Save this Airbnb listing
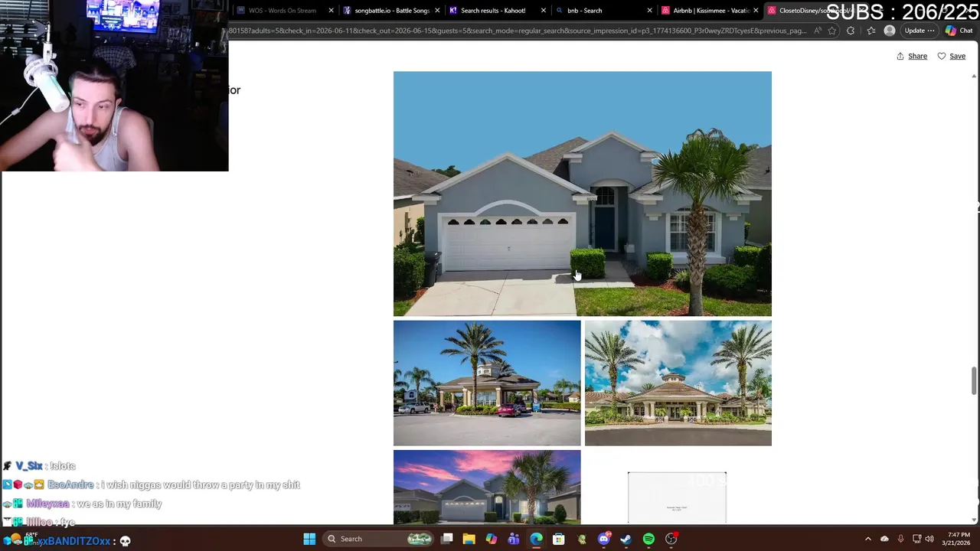Image resolution: width=980 pixels, height=551 pixels. click(x=952, y=56)
